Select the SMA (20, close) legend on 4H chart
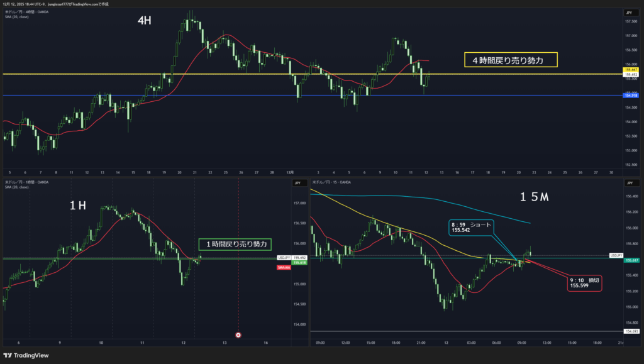Viewport: 644px width, 364px height. click(17, 17)
